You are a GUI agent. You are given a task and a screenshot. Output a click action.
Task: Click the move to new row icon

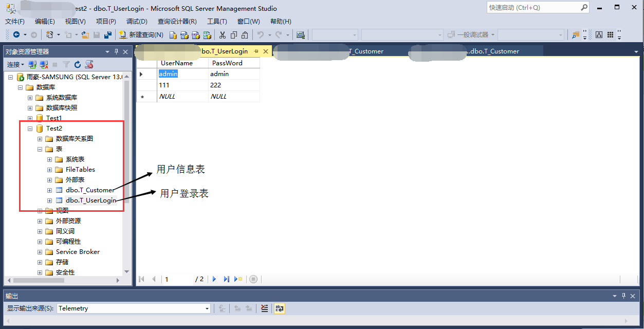coord(238,279)
